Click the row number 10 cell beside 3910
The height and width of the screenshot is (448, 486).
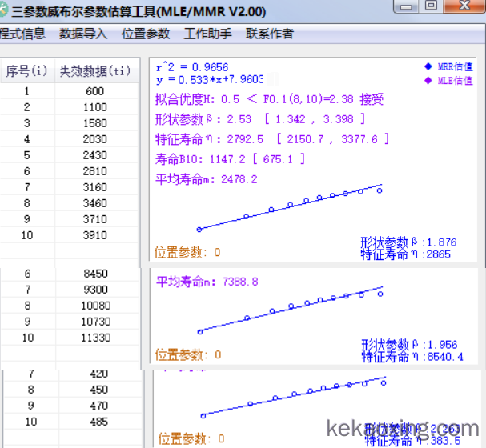pos(27,235)
